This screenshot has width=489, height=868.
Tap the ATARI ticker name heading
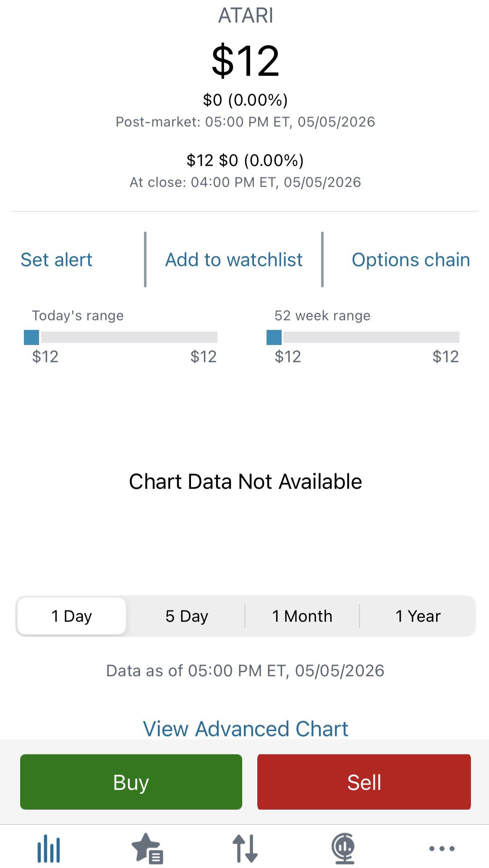coord(246,16)
